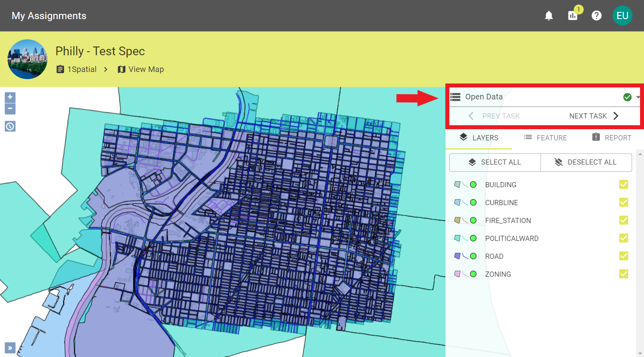The width and height of the screenshot is (644, 357).
Task: Click the CURBLINE green point symbol
Action: (x=473, y=202)
